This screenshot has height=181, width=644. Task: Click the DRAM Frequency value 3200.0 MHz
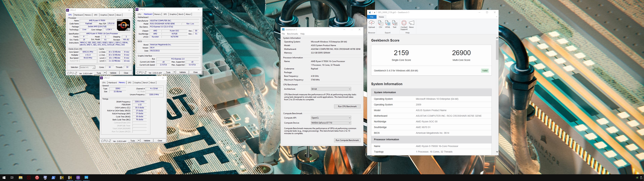[x=140, y=102]
